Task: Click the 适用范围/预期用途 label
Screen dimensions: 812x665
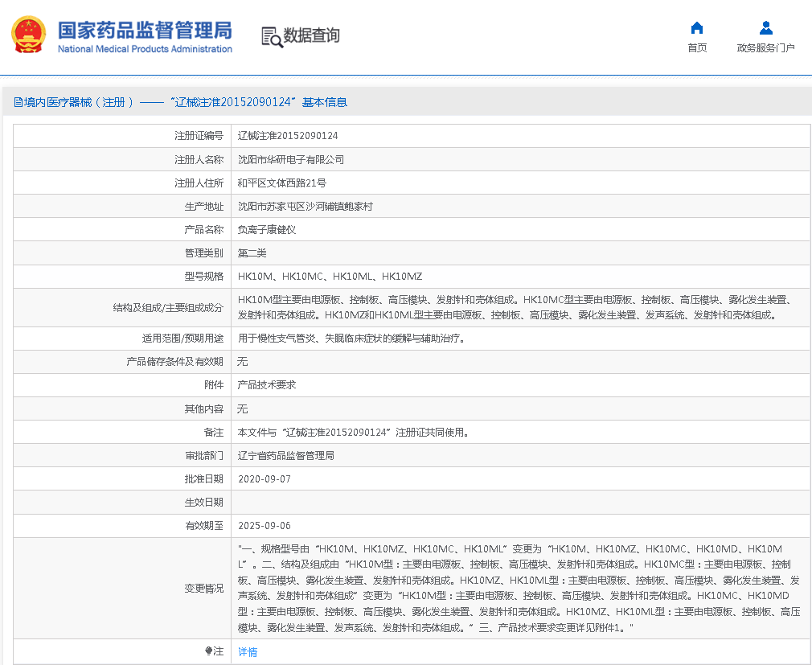Action: coord(182,339)
